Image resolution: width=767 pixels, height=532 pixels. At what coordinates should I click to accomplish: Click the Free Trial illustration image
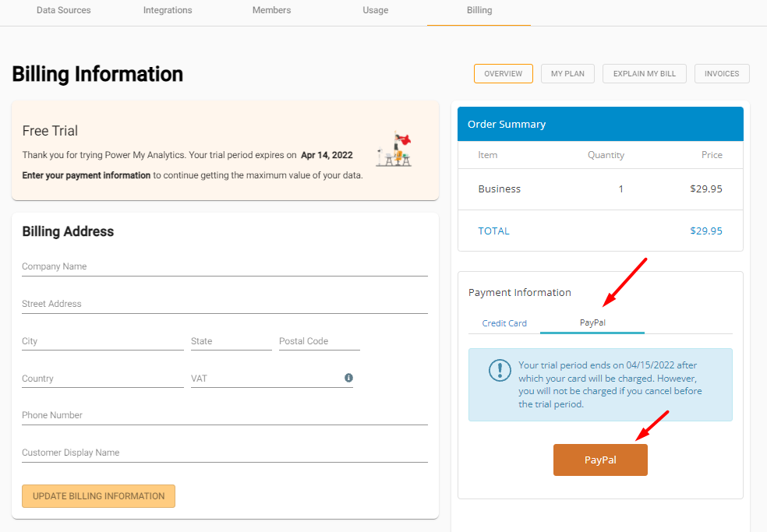pyautogui.click(x=394, y=150)
